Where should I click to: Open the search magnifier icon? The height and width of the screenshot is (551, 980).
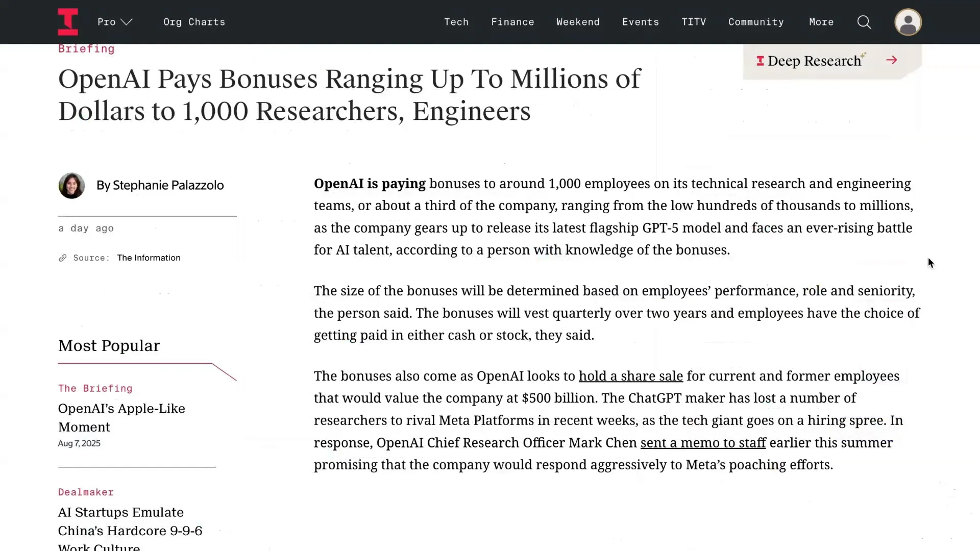(864, 22)
